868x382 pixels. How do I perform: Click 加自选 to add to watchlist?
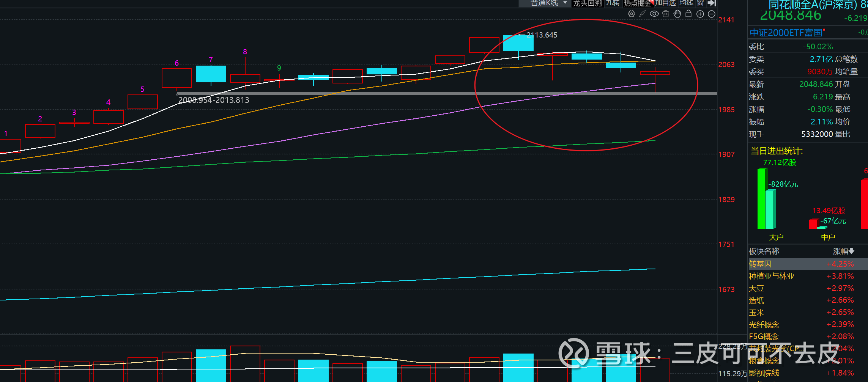(666, 3)
